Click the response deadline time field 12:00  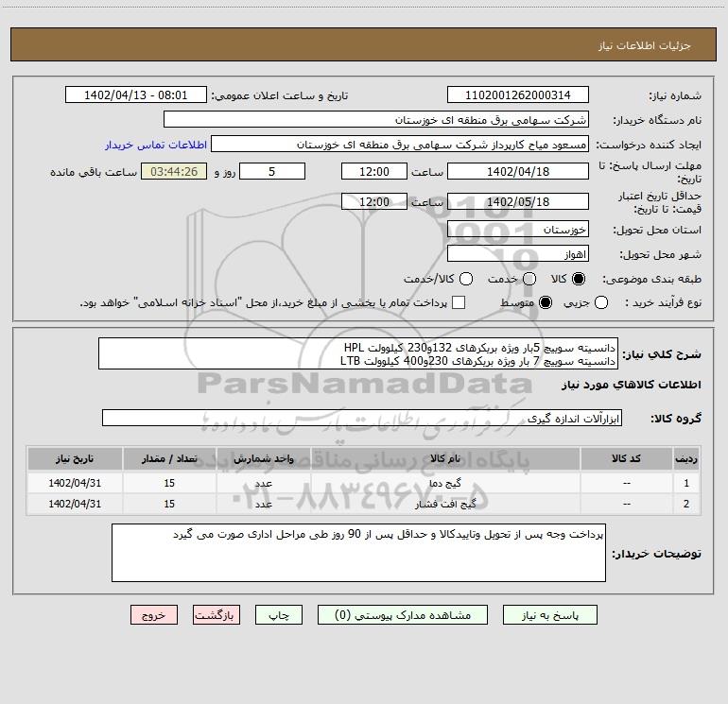coord(374,171)
